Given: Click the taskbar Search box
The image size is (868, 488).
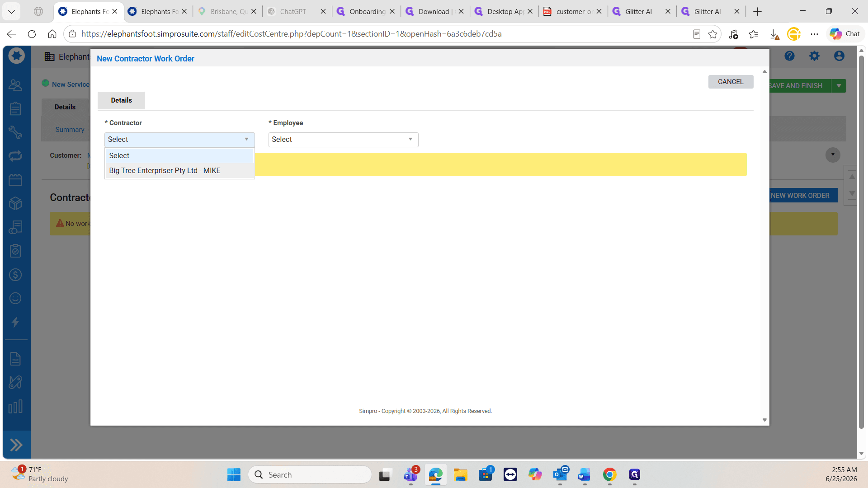Looking at the screenshot, I should (310, 475).
